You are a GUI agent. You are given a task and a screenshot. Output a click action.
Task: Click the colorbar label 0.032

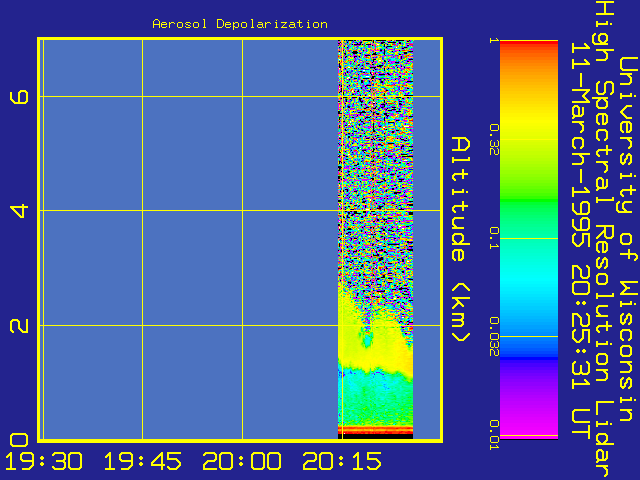coord(494,337)
